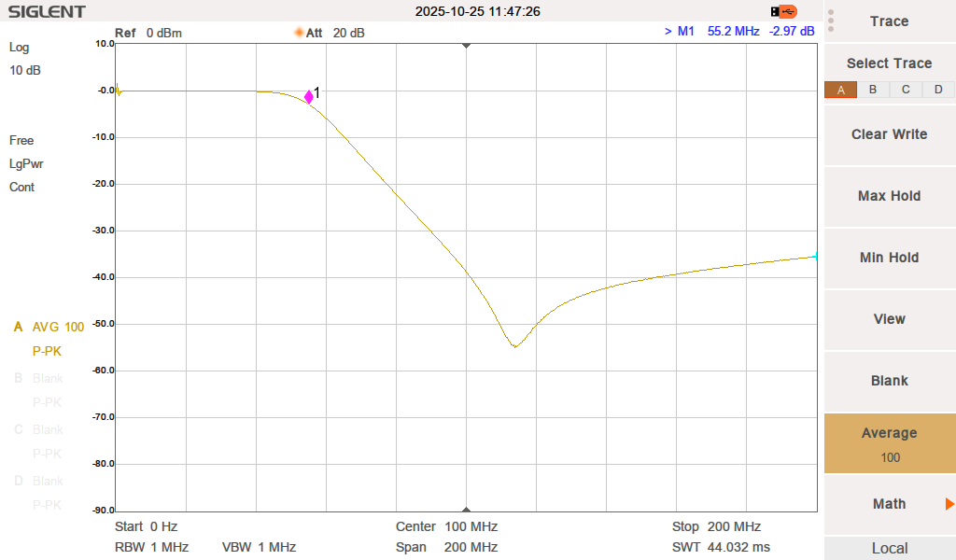
Task: Click the Stop 200 MHz field
Action: click(x=716, y=526)
